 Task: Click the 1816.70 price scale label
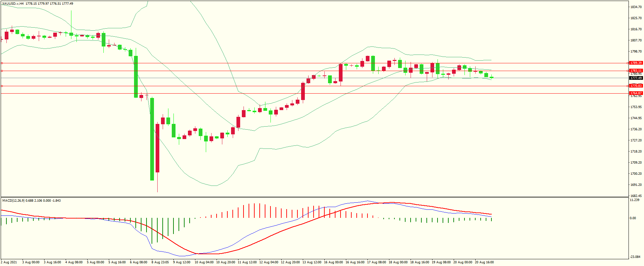point(636,29)
